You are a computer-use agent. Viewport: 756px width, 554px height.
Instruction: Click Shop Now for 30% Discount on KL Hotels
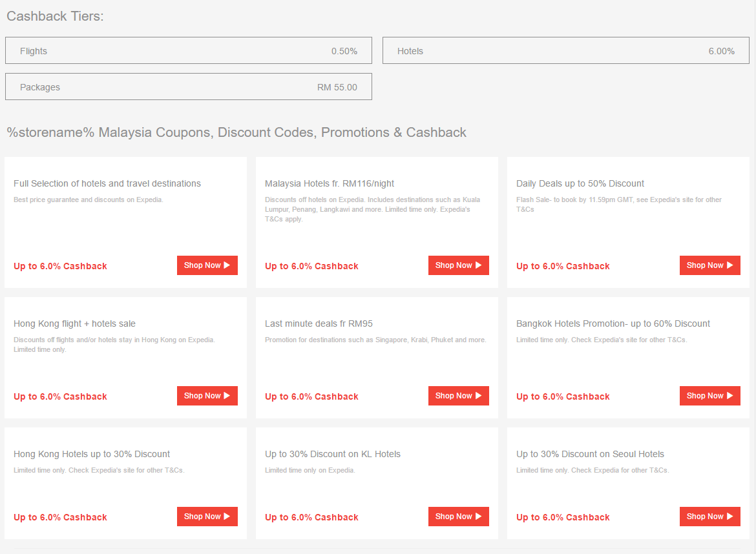(459, 517)
